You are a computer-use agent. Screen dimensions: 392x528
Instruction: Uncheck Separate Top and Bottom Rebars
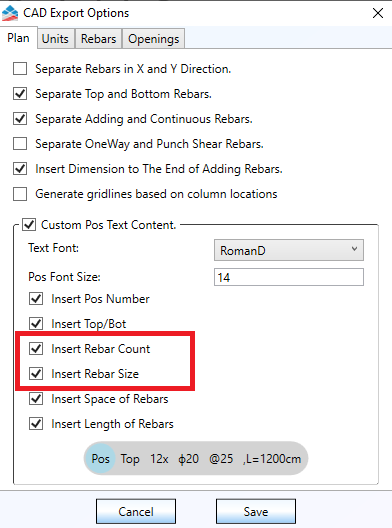[x=20, y=94]
